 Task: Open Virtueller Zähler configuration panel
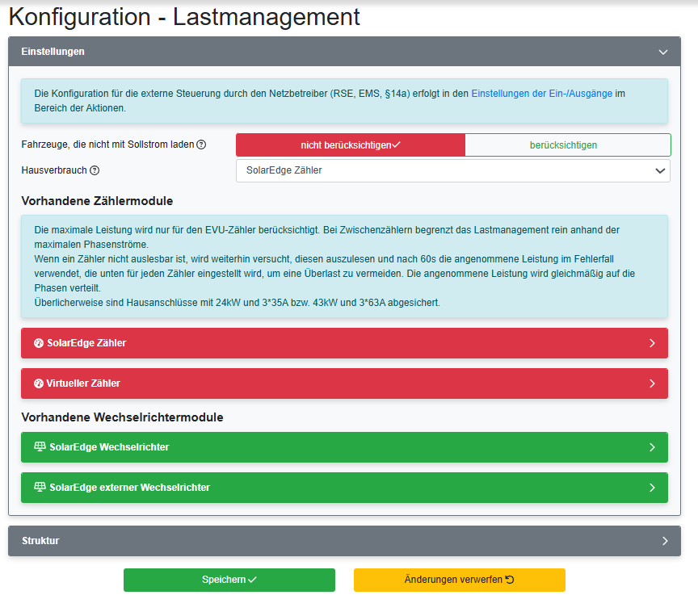point(344,383)
